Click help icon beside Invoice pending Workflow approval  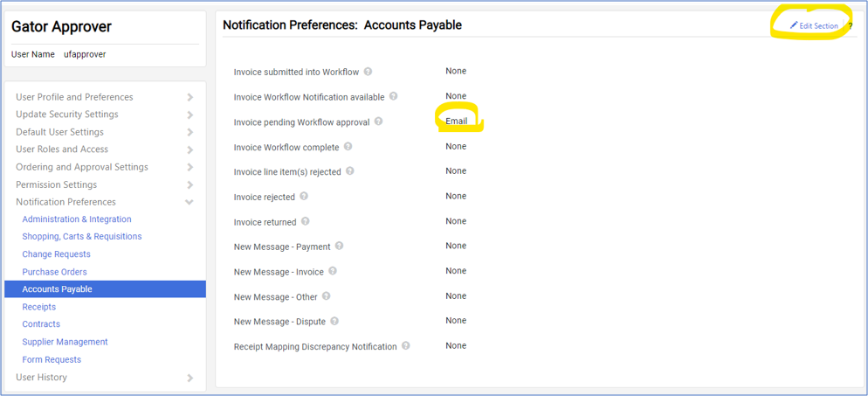(378, 122)
